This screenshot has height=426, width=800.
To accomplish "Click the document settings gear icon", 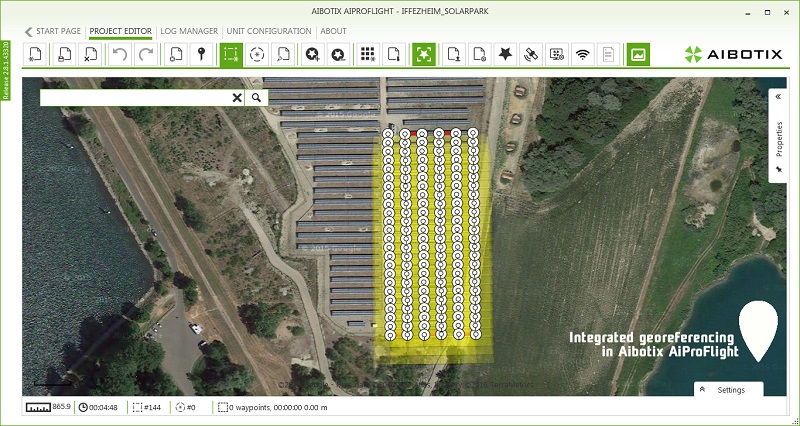I will [x=480, y=54].
